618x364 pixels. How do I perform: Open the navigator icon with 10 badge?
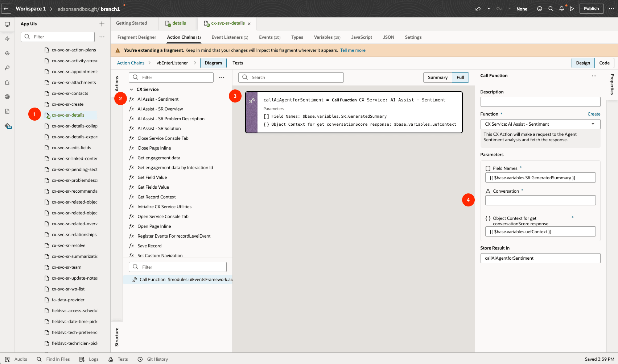tap(8, 126)
